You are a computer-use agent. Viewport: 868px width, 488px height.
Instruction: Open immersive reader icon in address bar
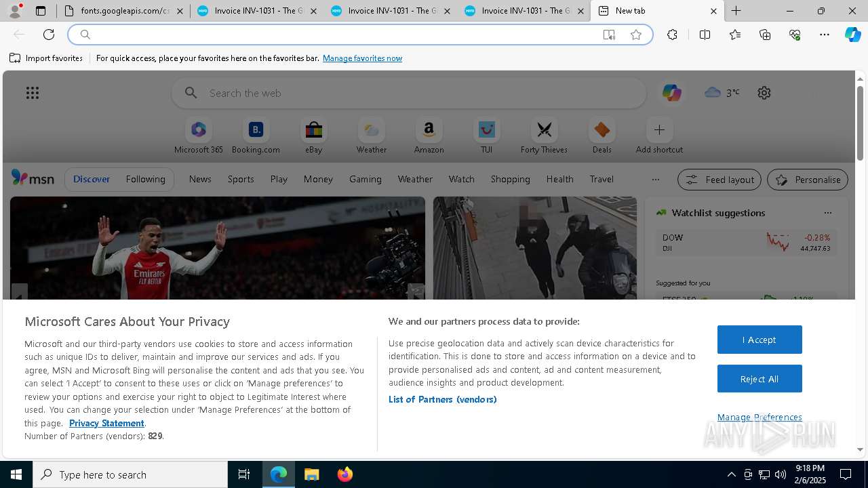point(609,35)
